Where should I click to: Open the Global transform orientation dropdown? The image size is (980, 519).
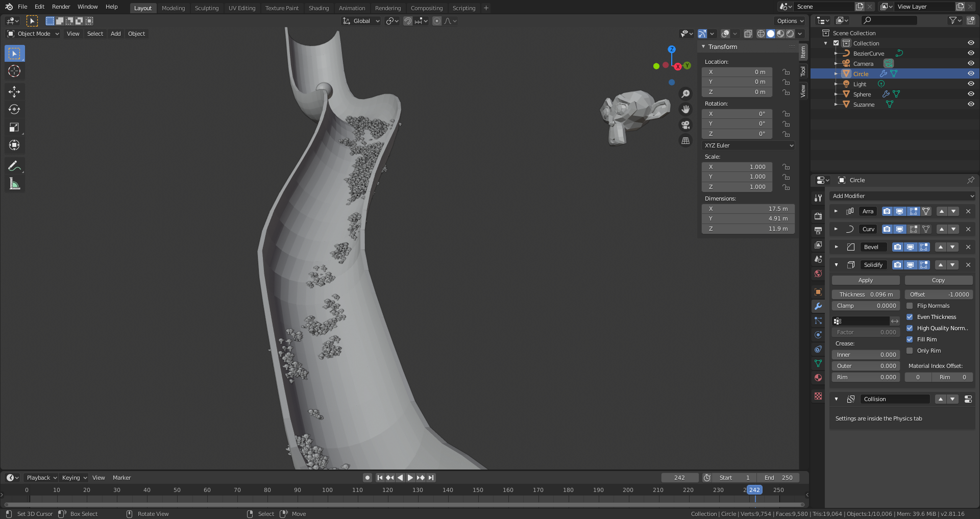click(361, 21)
